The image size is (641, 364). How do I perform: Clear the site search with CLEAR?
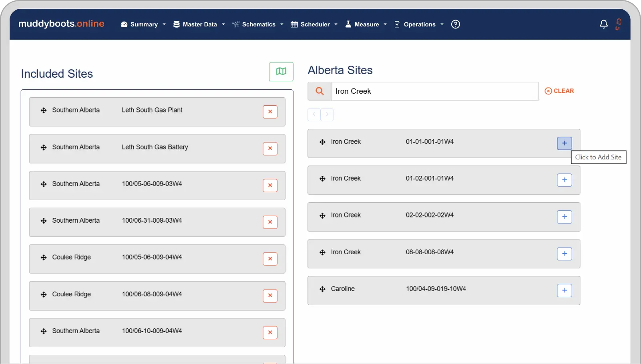click(x=559, y=91)
